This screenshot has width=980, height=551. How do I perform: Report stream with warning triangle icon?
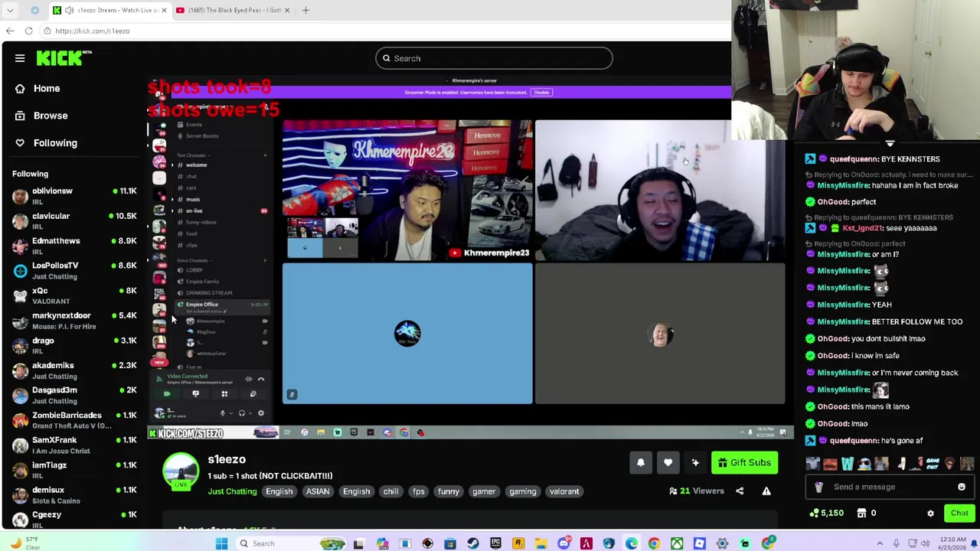point(766,491)
